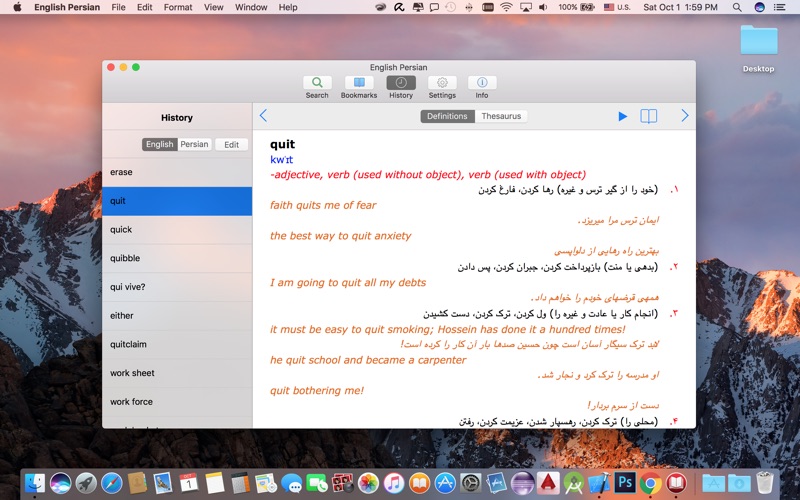Go forward with the right chevron

coord(685,116)
